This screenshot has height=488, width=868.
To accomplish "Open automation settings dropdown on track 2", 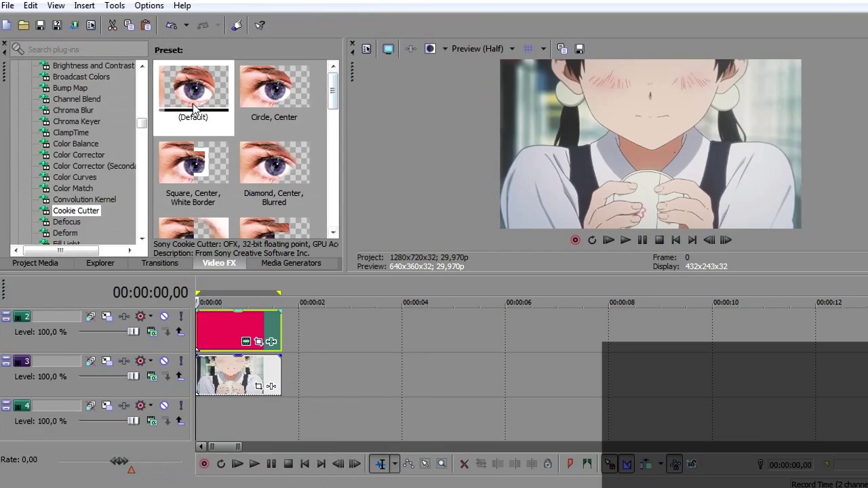I will [150, 317].
